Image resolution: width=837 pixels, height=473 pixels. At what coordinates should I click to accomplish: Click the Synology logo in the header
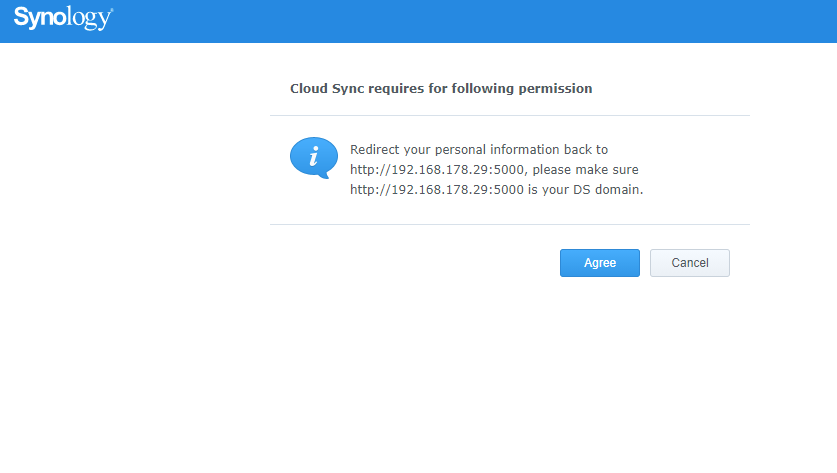click(x=63, y=18)
